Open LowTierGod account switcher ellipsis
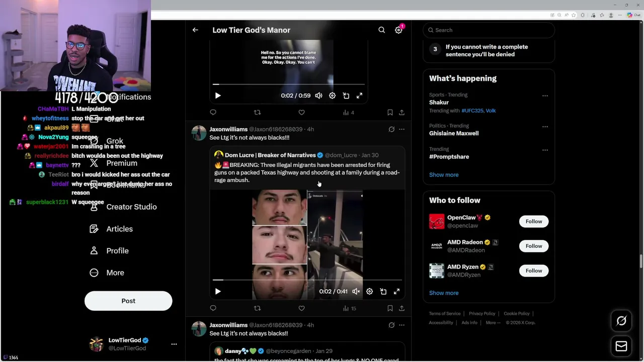Viewport: 644px width, 362px height. [x=174, y=344]
